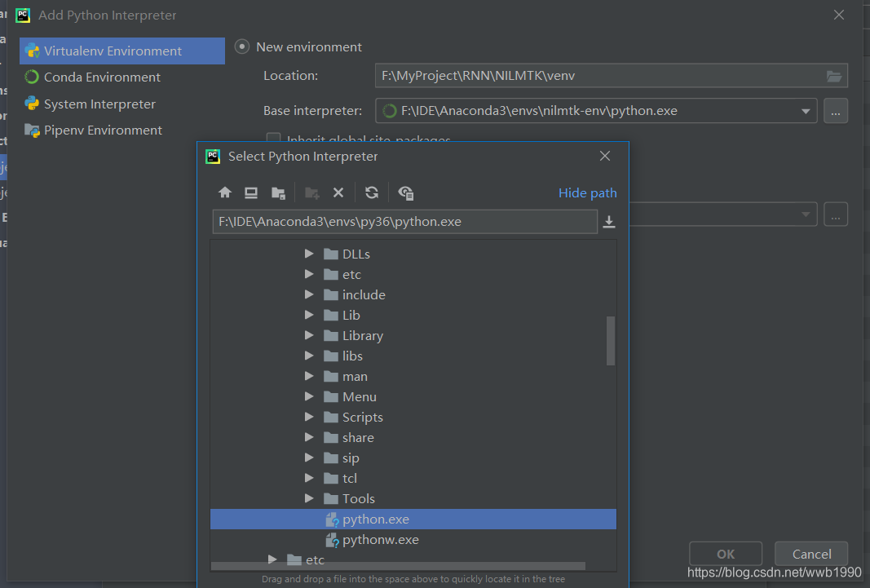The image size is (870, 588).
Task: Click the Base interpreter browse ellipsis button
Action: pos(836,112)
